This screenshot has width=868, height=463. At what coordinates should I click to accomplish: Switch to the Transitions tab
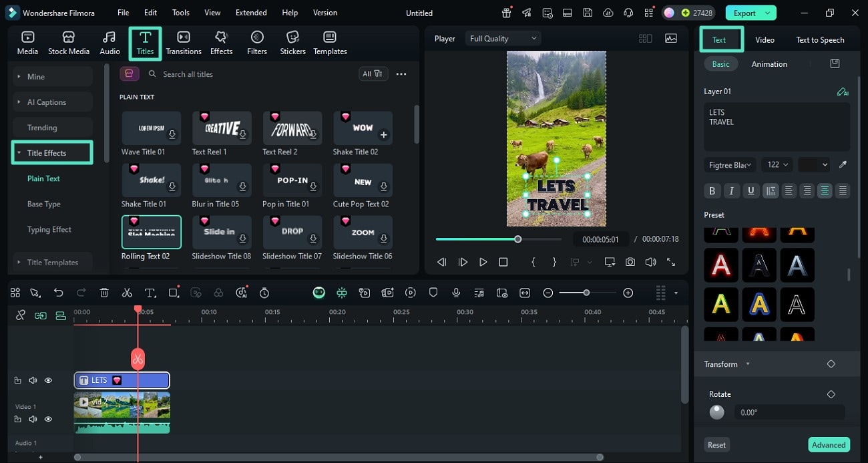tap(184, 43)
